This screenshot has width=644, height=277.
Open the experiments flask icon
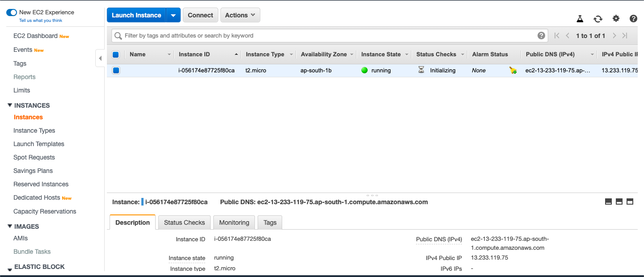580,19
